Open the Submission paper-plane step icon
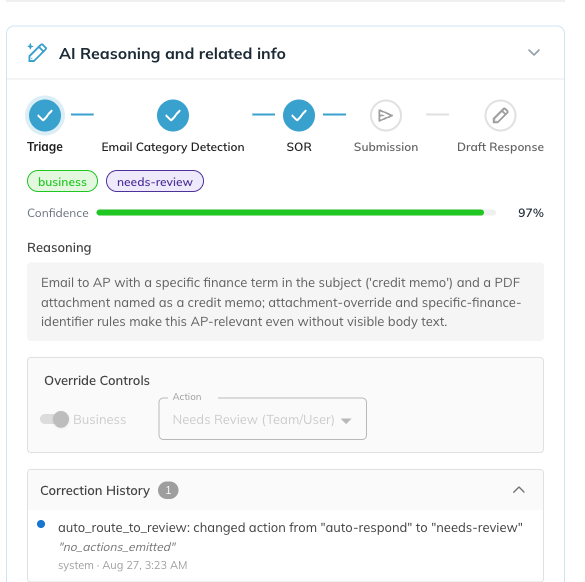The width and height of the screenshot is (585, 582). 386,115
